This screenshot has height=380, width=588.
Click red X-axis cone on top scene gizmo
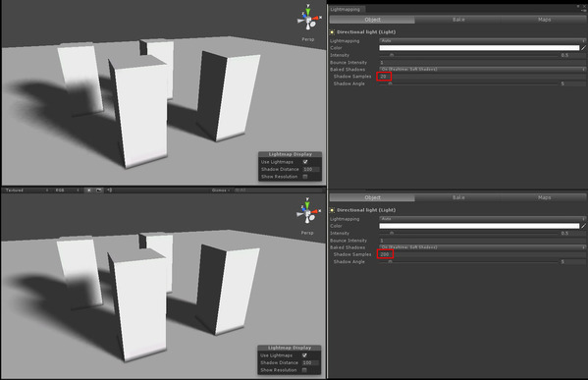tap(316, 18)
